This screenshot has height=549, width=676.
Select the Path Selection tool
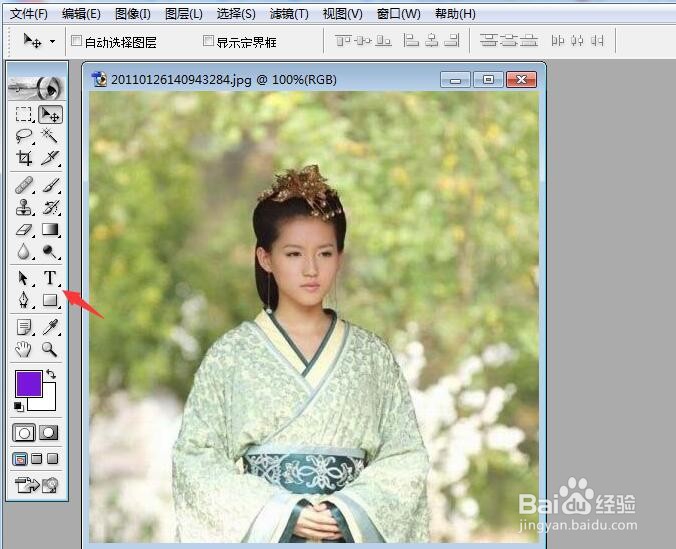tap(24, 278)
